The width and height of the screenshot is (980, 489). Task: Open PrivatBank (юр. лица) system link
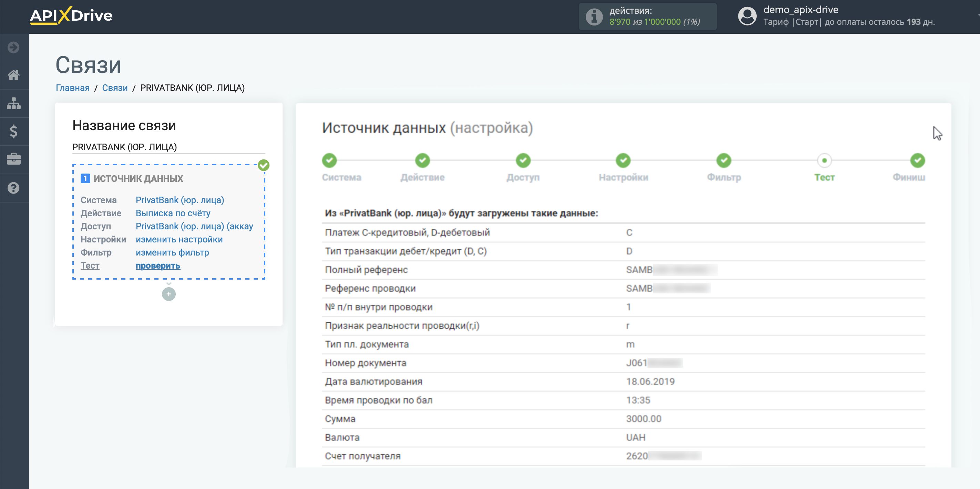(180, 200)
